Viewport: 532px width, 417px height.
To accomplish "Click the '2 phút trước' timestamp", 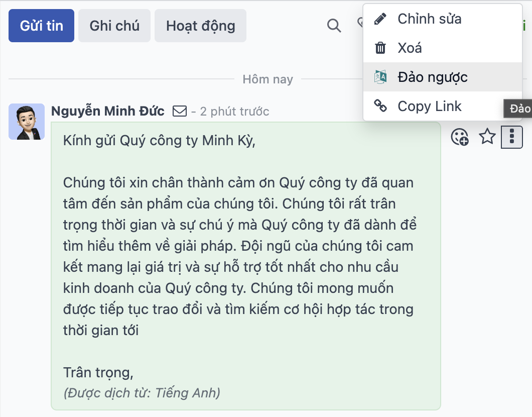I will pos(235,112).
